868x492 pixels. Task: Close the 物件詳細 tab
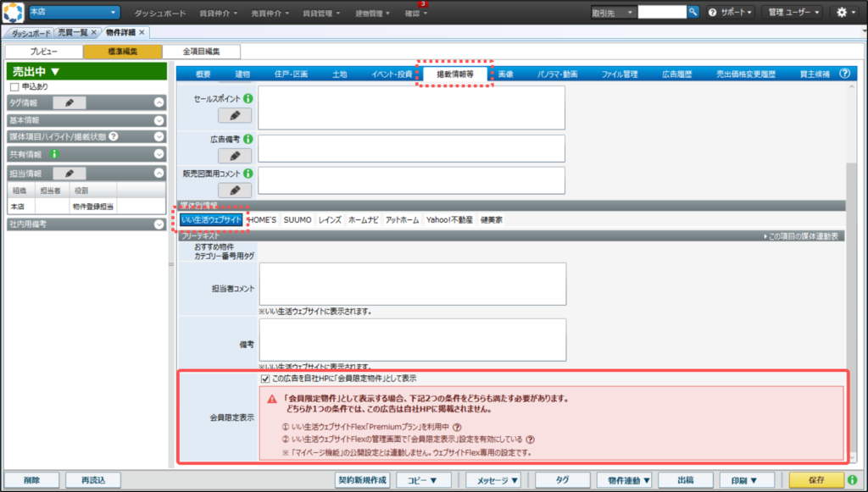tap(142, 32)
